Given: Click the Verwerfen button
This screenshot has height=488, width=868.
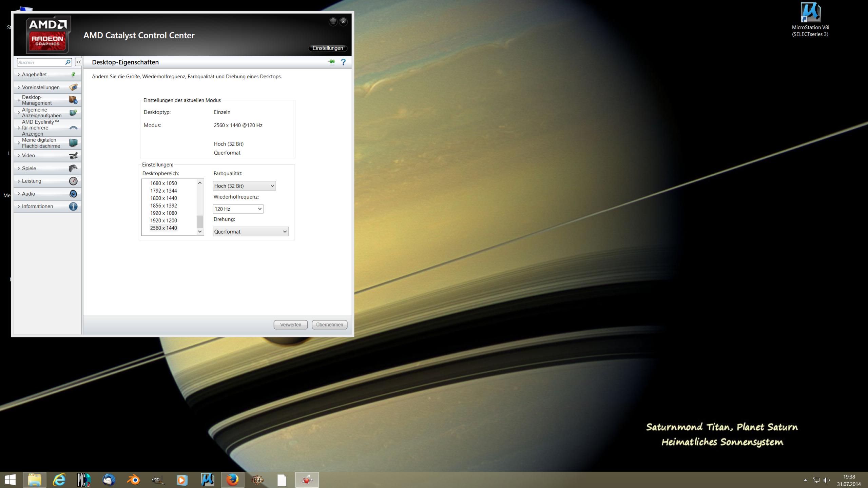Looking at the screenshot, I should click(x=290, y=325).
